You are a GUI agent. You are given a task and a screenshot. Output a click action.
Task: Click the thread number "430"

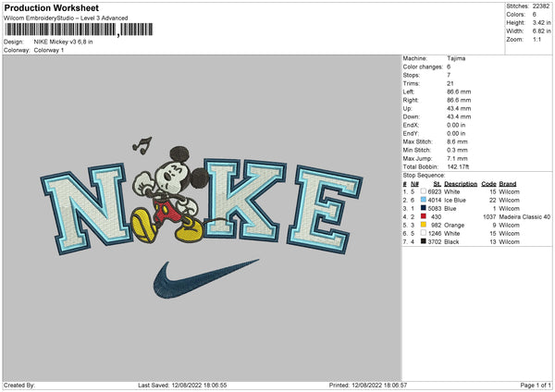tap(436, 217)
